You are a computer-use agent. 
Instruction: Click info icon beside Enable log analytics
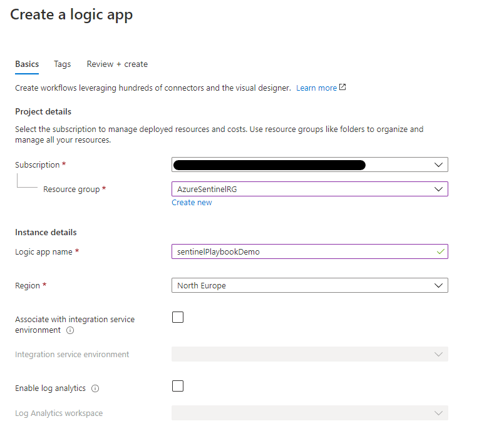pos(95,388)
